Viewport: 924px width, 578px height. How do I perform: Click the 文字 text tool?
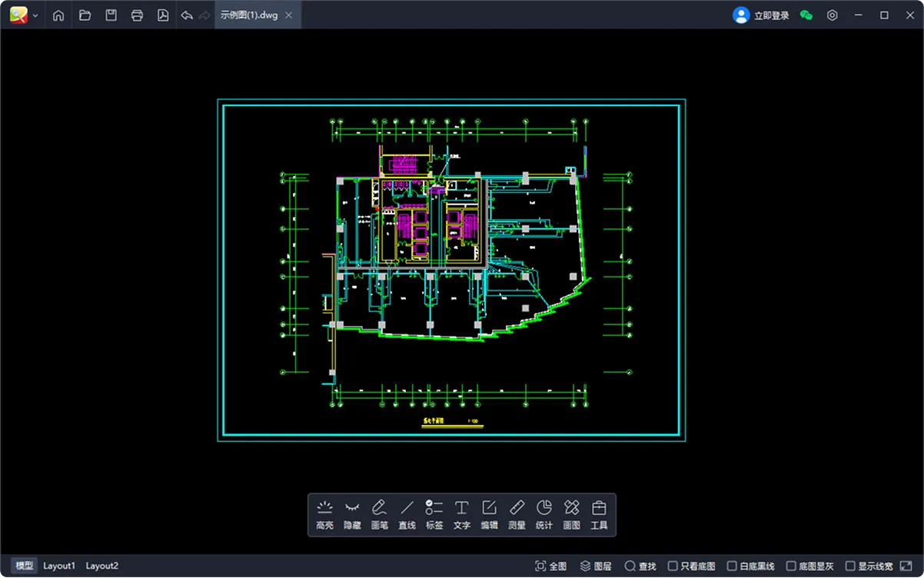pos(461,515)
